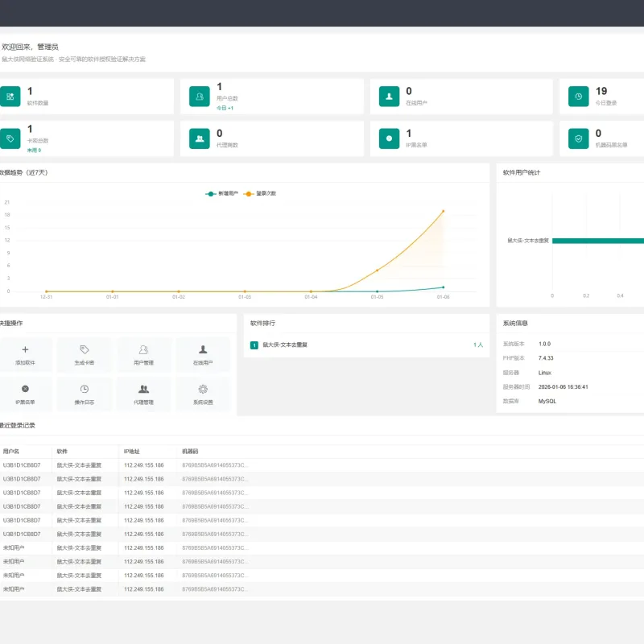Open the 系统设置 gear shortcut
The image size is (644, 644).
tap(203, 394)
